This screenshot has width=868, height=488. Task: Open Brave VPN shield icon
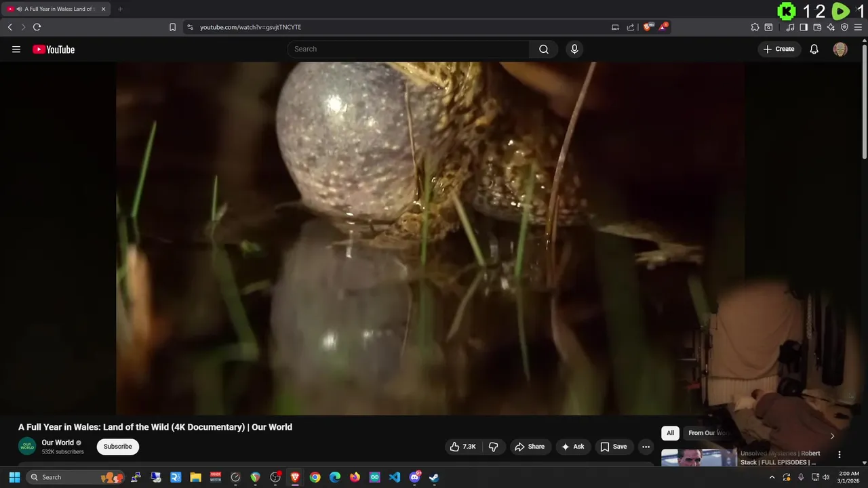tap(844, 27)
